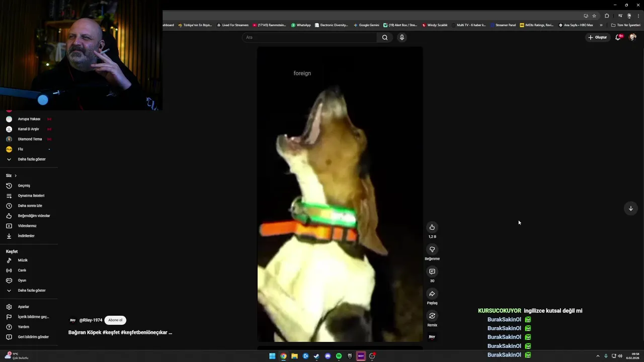Click the short video player to pause
The height and width of the screenshot is (362, 644).
click(340, 195)
